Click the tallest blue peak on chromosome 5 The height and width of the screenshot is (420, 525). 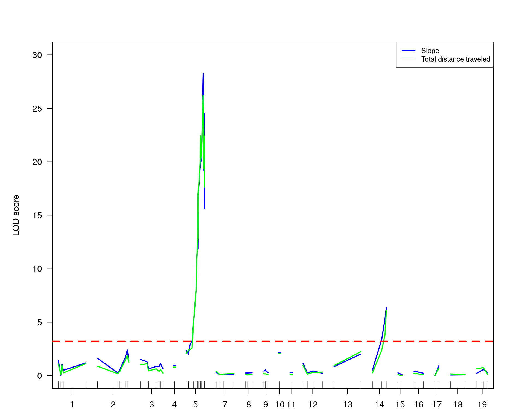(203, 74)
